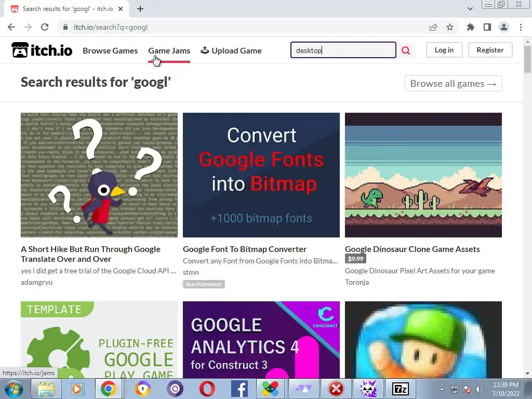Click the red search magnifier icon
This screenshot has width=532, height=399.
point(406,50)
